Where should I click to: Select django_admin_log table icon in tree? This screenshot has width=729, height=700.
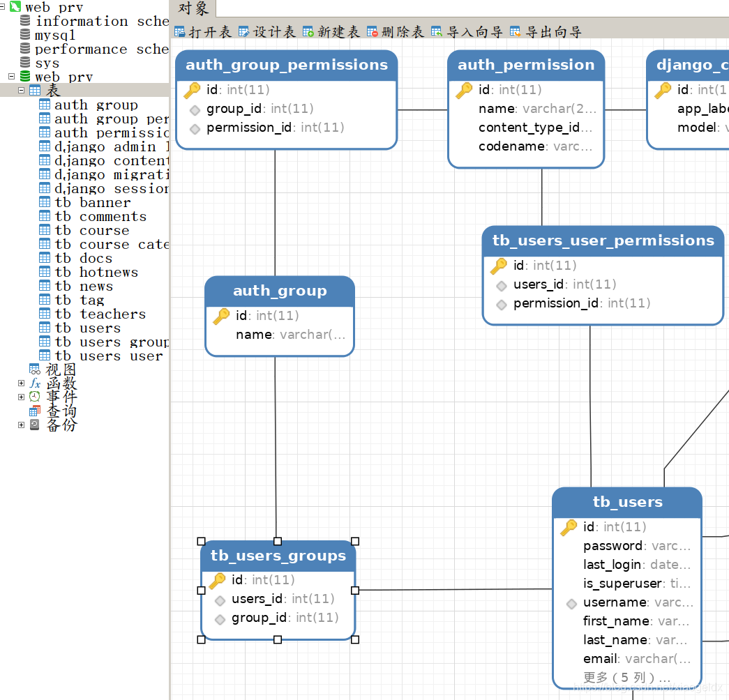click(x=45, y=146)
